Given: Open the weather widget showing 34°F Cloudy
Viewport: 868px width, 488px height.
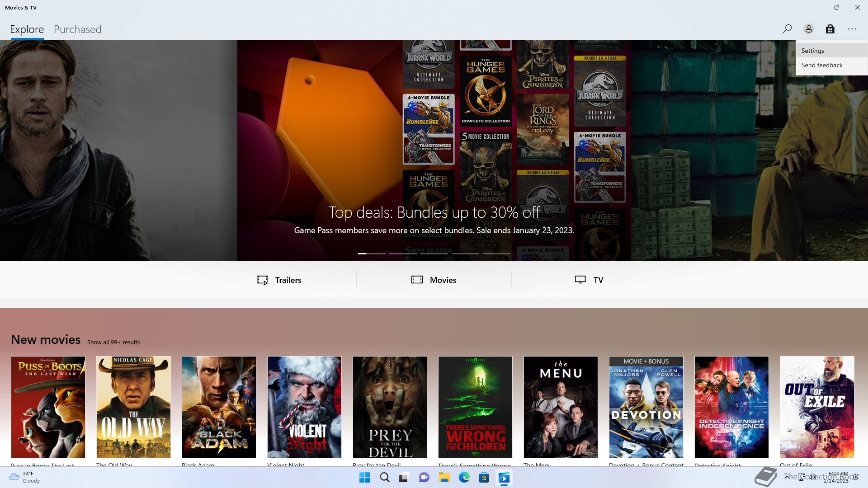Looking at the screenshot, I should (25, 477).
